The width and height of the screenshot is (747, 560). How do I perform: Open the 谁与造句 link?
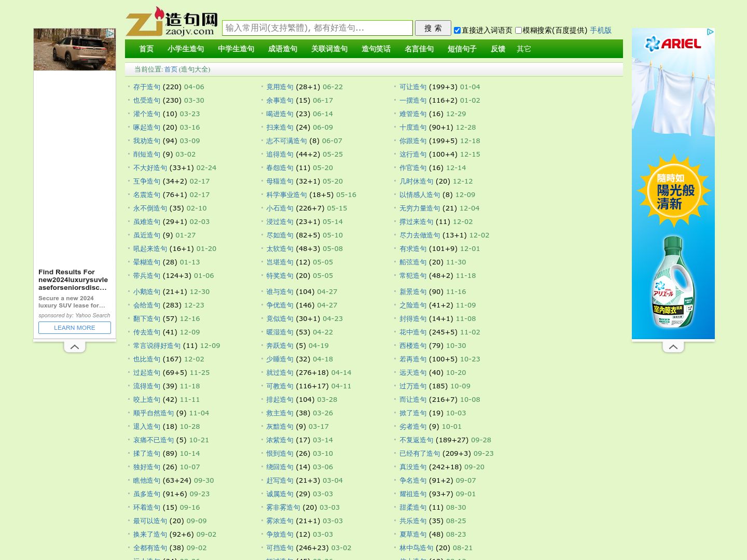pos(280,291)
